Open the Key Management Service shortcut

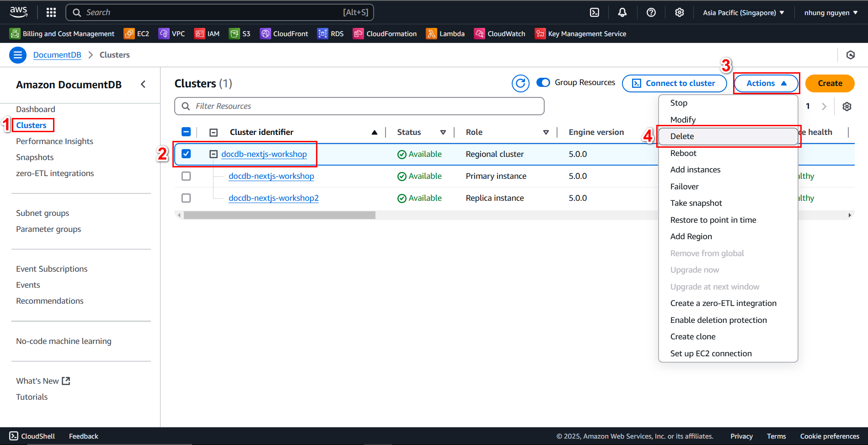tap(581, 34)
